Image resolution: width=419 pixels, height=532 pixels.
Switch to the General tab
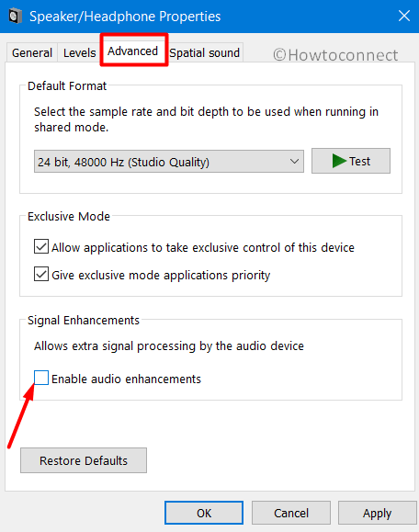click(x=32, y=53)
